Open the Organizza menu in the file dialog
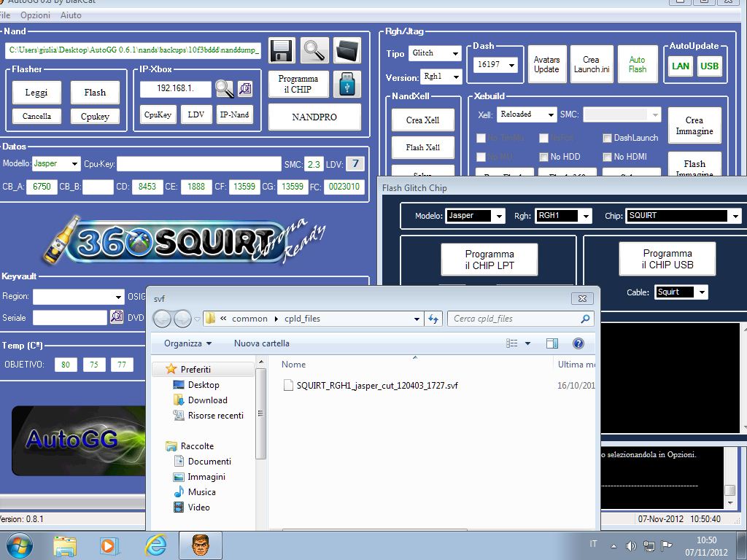The image size is (747, 560). pos(187,343)
